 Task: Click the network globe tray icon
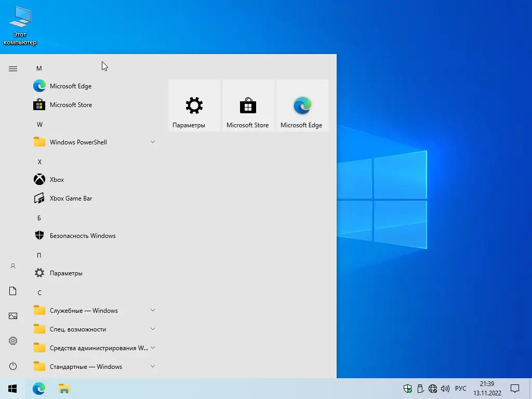point(433,389)
